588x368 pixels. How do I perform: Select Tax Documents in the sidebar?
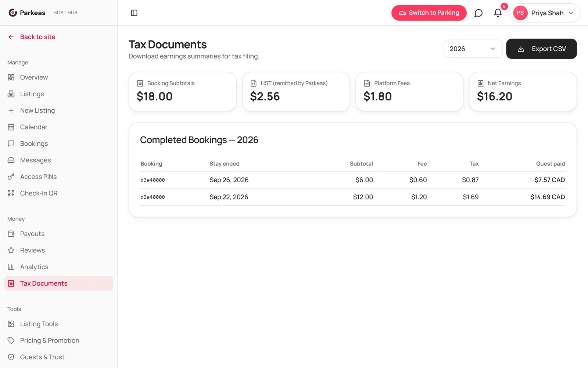(59, 283)
